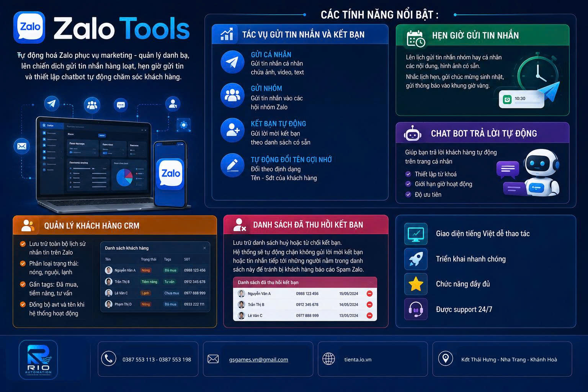Screen dimensions: 588x392
Task: Click the 10:30 scheduled message notification card
Action: coord(521,99)
